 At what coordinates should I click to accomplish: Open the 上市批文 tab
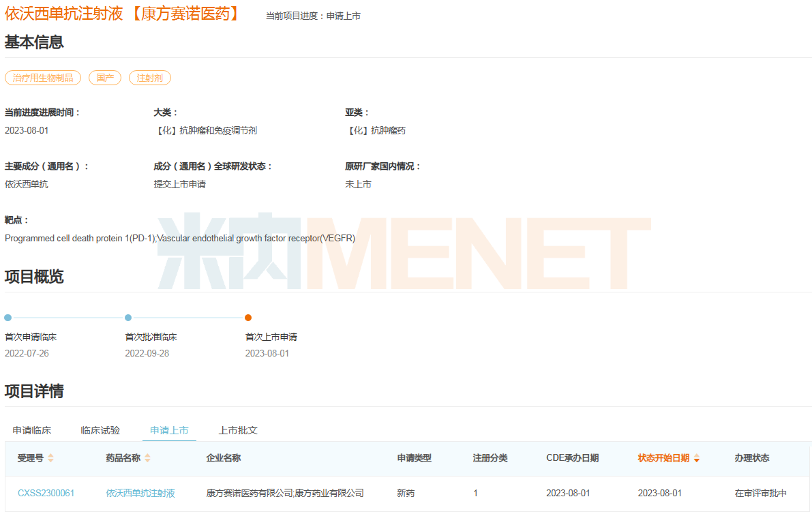[x=238, y=430]
